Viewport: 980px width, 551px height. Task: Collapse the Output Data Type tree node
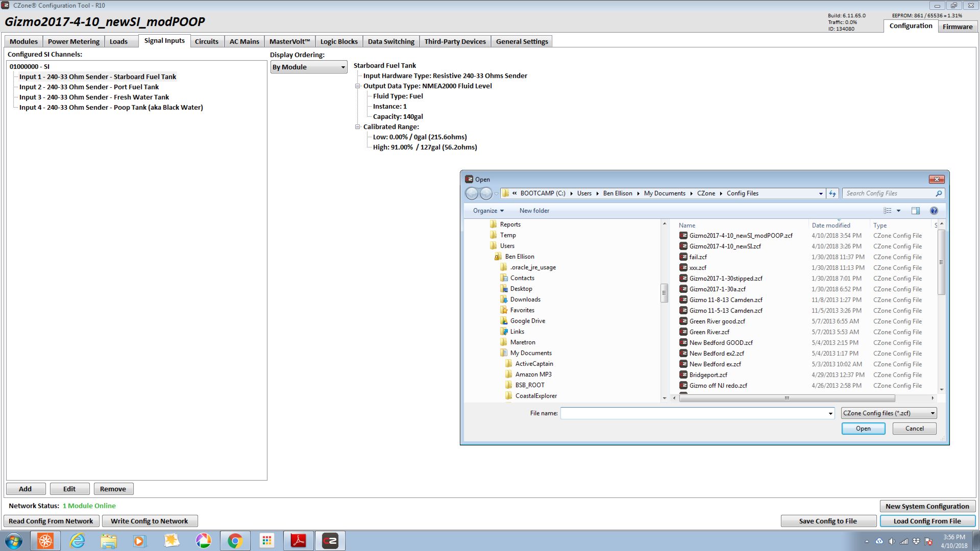tap(357, 86)
